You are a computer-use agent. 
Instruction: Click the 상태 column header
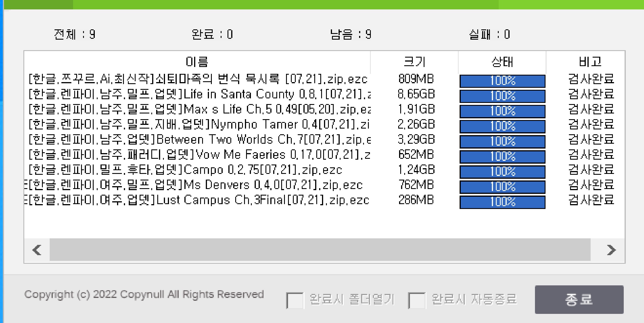(502, 62)
